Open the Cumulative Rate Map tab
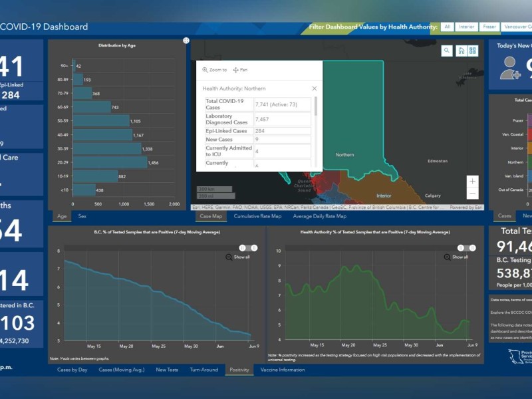Screen dimensions: 532x399 [257, 216]
